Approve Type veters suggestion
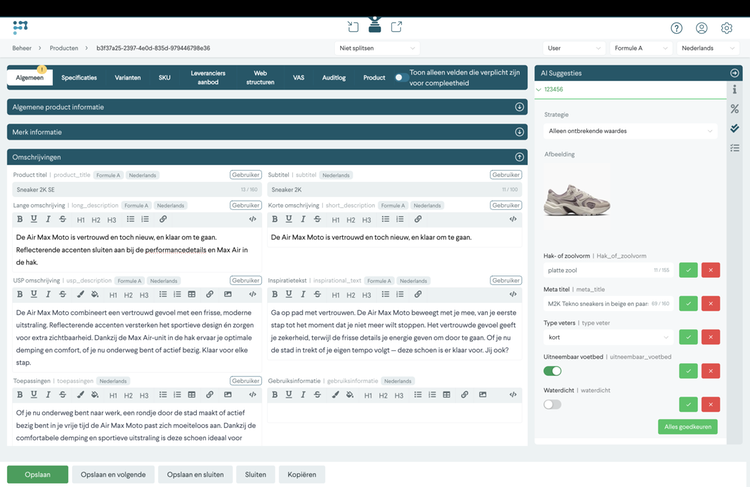This screenshot has width=750, height=487. (x=688, y=337)
